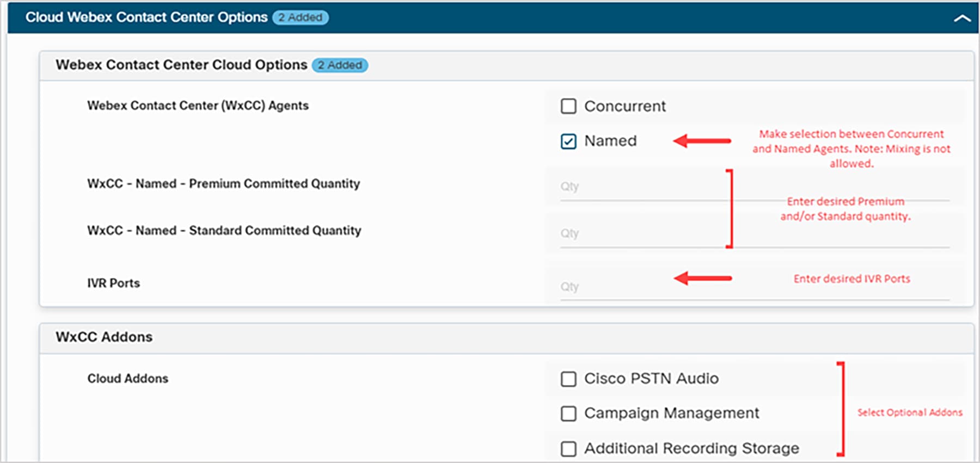Click the Cloud Webex Contact Center Options title
This screenshot has width=980, height=463.
[146, 17]
